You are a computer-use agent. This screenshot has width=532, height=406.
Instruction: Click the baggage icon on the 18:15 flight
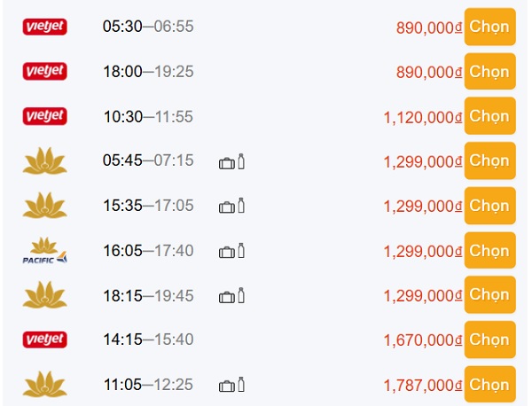[231, 296]
